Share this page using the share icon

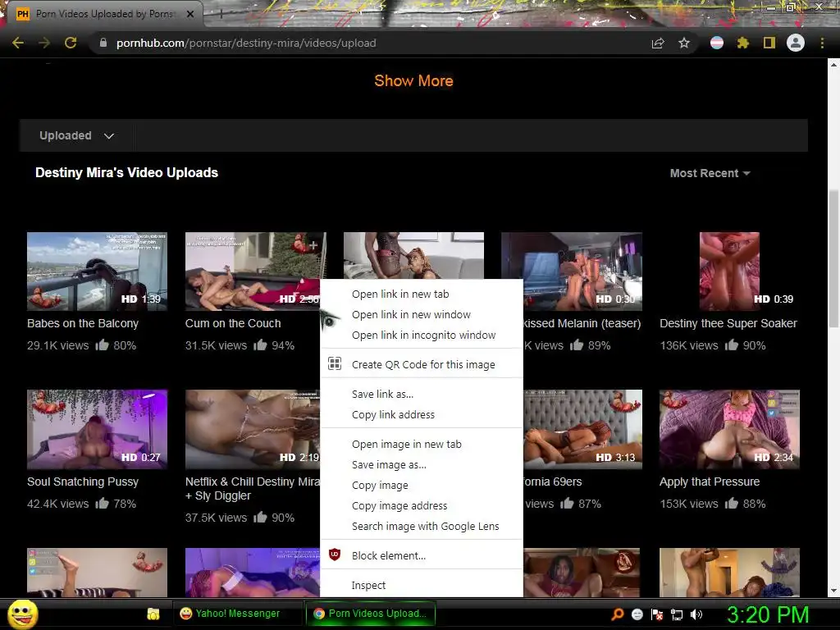(658, 43)
